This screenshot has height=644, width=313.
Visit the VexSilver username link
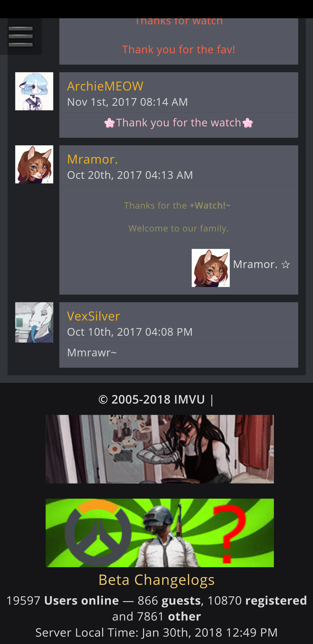point(93,316)
